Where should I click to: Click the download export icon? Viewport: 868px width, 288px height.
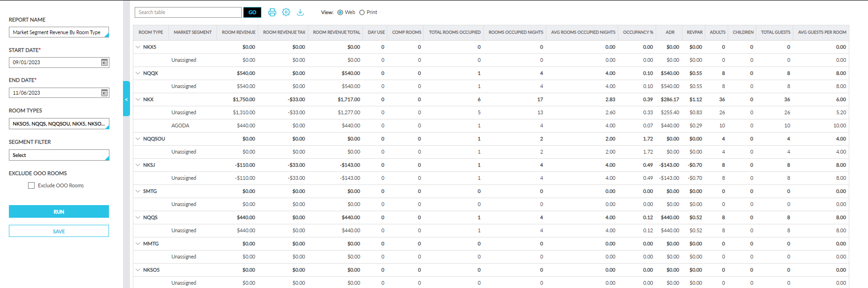(x=300, y=13)
